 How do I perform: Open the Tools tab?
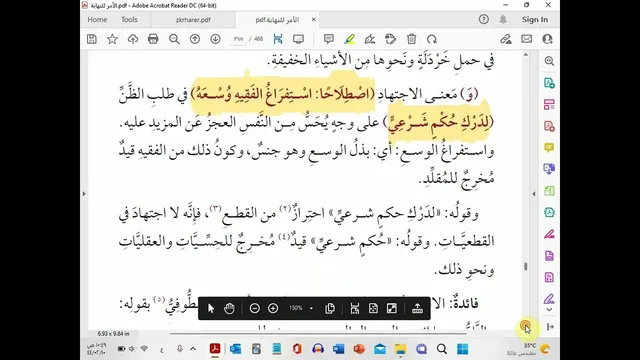point(129,20)
